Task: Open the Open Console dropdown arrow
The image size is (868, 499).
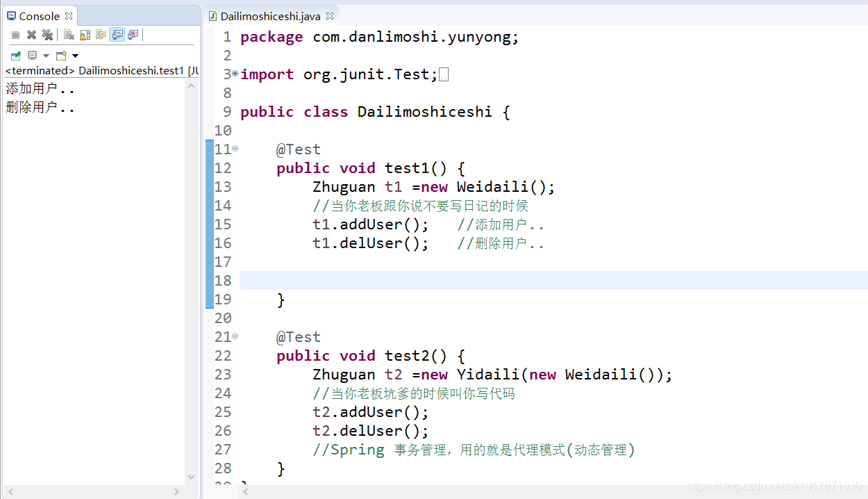Action: pos(75,56)
